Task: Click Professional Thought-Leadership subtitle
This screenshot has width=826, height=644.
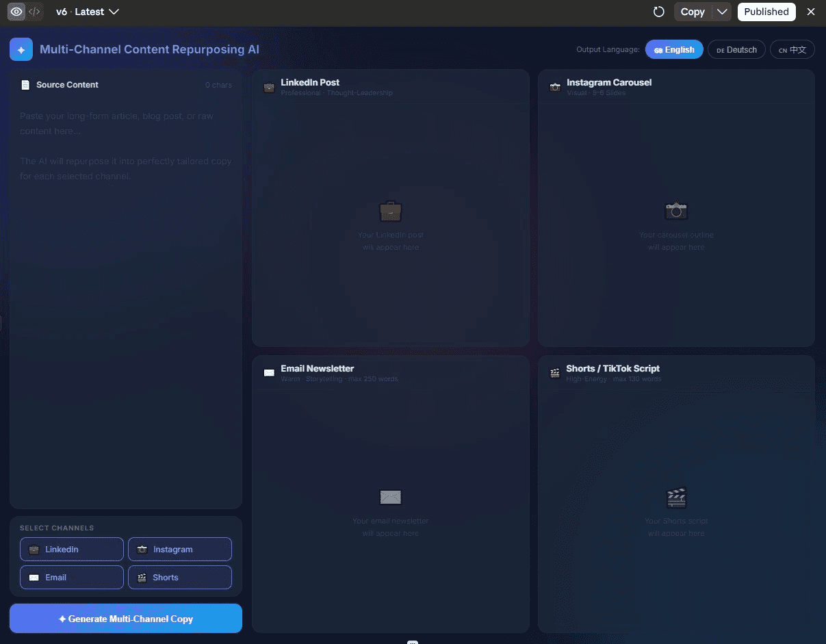Action: click(337, 92)
